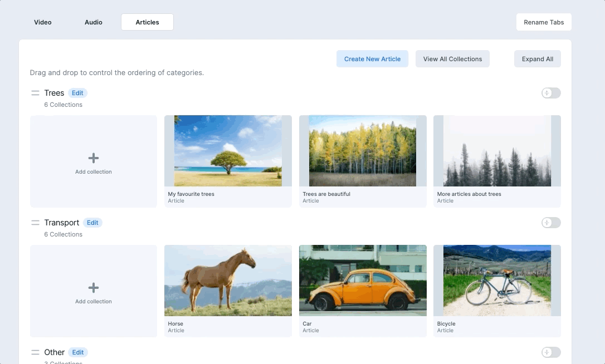Click the plus icon in Transport row
This screenshot has width=605, height=364.
click(x=94, y=288)
